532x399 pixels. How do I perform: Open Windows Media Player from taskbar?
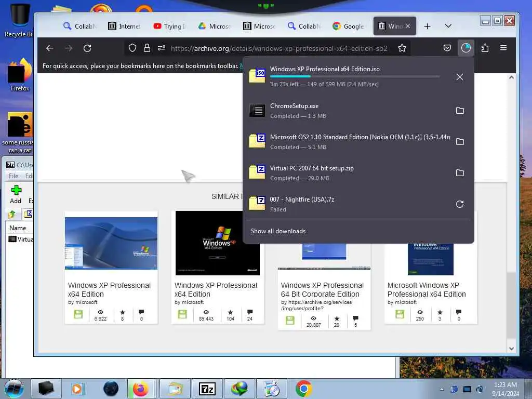click(77, 389)
